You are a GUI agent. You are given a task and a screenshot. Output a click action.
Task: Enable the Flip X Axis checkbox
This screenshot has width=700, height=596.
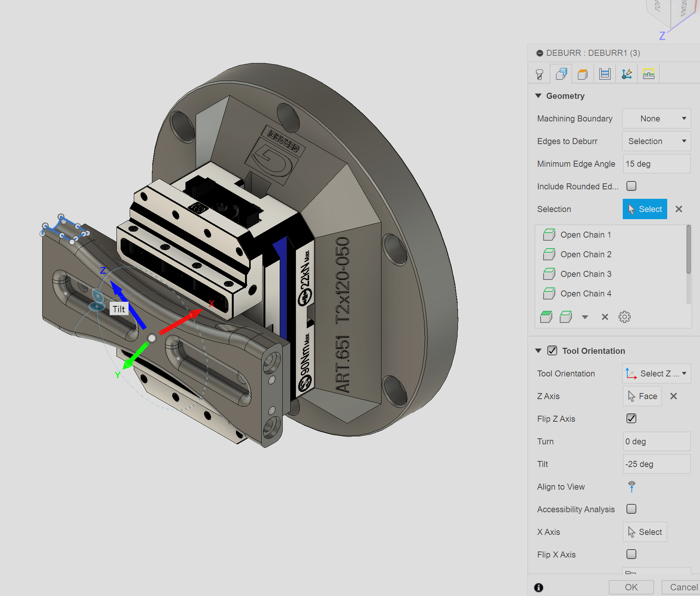[631, 554]
